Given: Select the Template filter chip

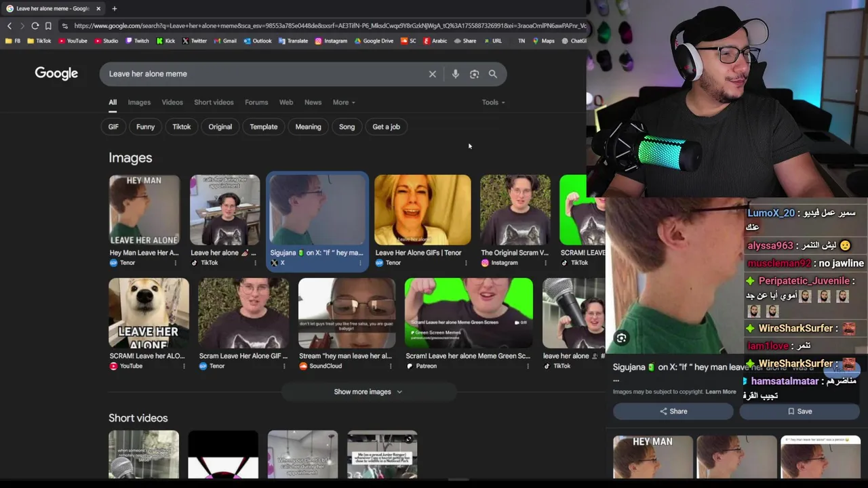Looking at the screenshot, I should pyautogui.click(x=264, y=127).
